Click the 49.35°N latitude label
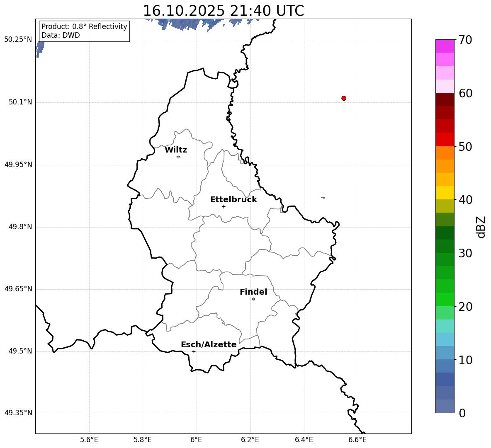 [x=18, y=413]
